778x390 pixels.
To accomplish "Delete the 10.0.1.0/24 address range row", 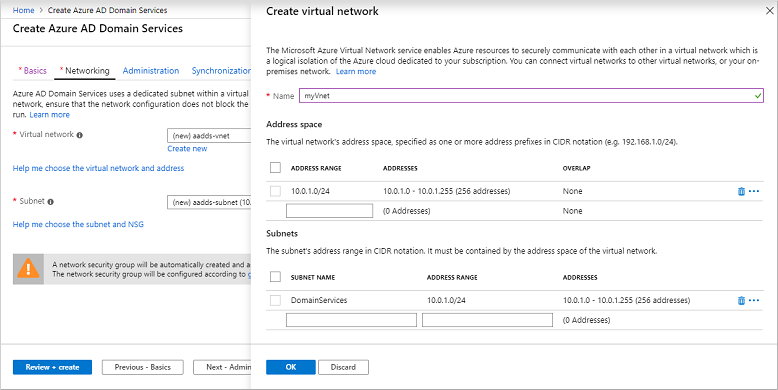I will pyautogui.click(x=741, y=191).
